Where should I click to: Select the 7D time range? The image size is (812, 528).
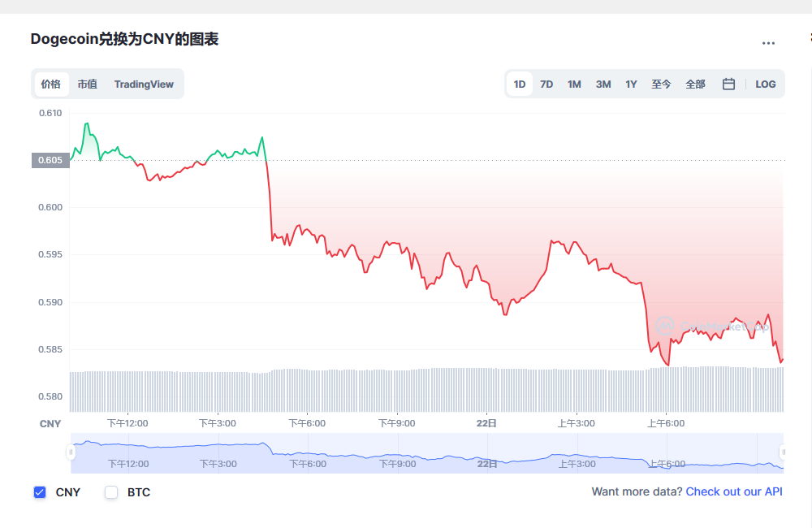[x=546, y=84]
